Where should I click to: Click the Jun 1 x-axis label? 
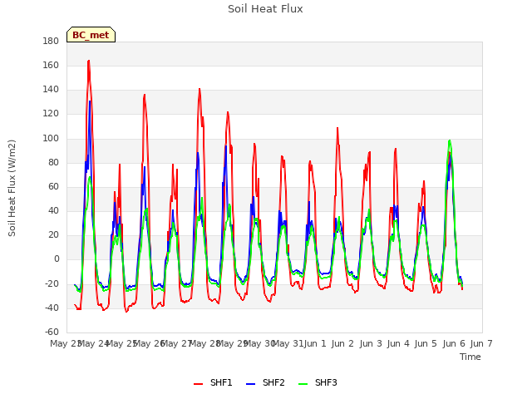pyautogui.click(x=315, y=343)
